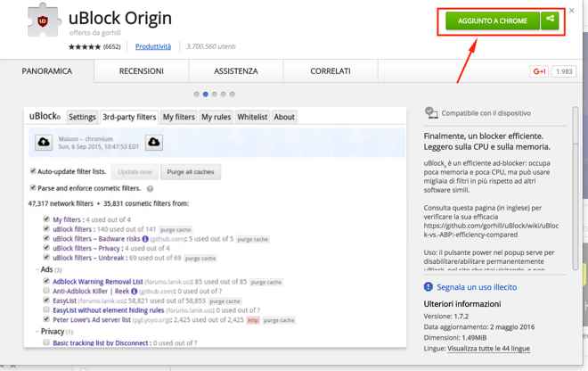This screenshot has width=588, height=371.
Task: Click the info icon beside Reek
Action: click(135, 291)
